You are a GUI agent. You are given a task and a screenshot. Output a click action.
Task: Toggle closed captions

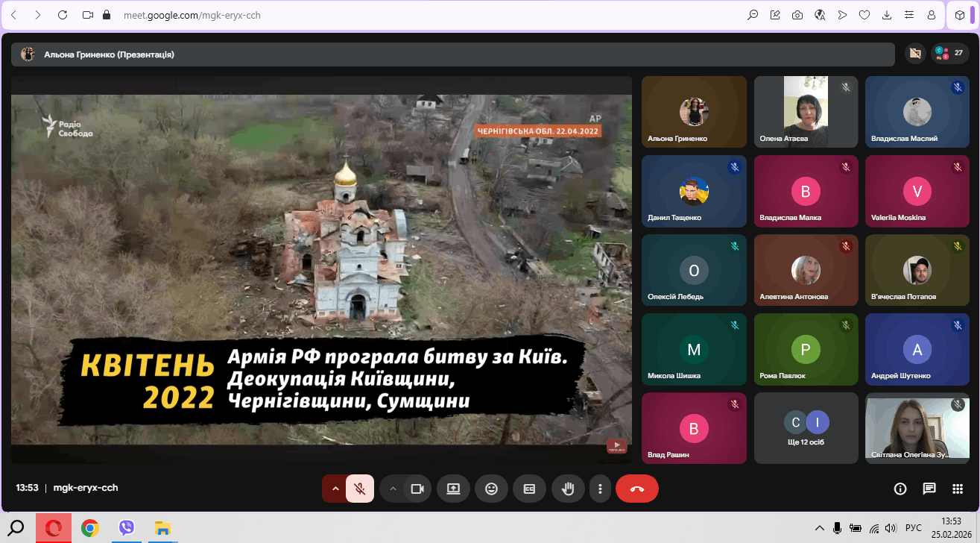click(529, 489)
